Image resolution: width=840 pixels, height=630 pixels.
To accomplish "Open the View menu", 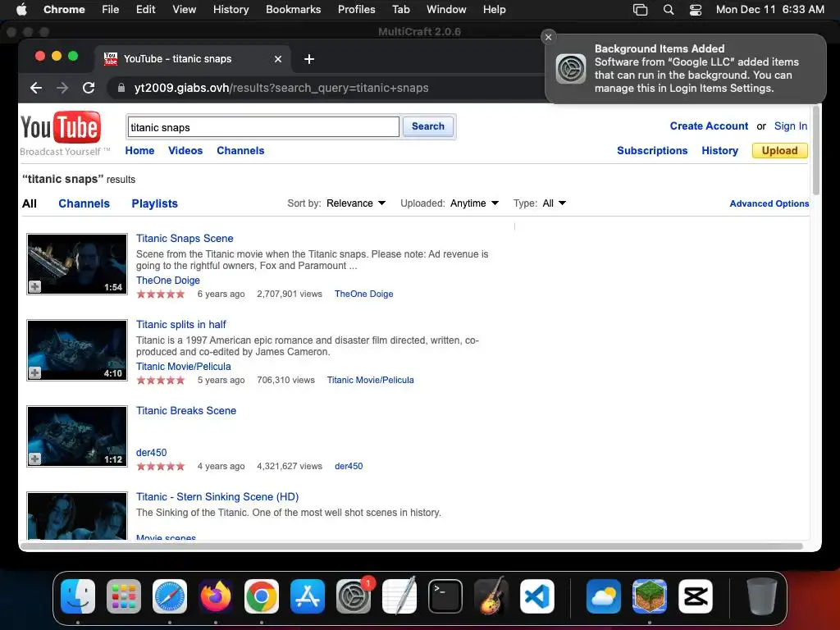I will point(184,9).
